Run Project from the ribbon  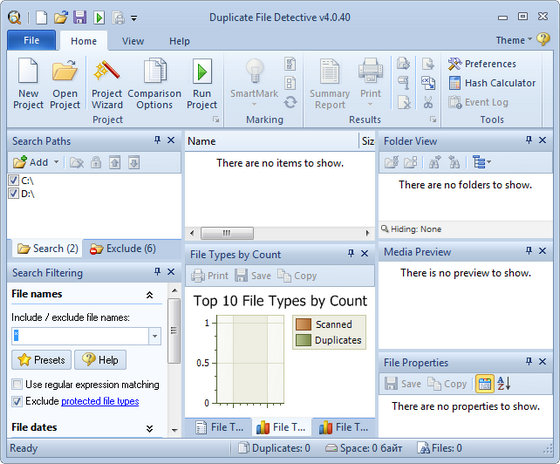pyautogui.click(x=202, y=84)
